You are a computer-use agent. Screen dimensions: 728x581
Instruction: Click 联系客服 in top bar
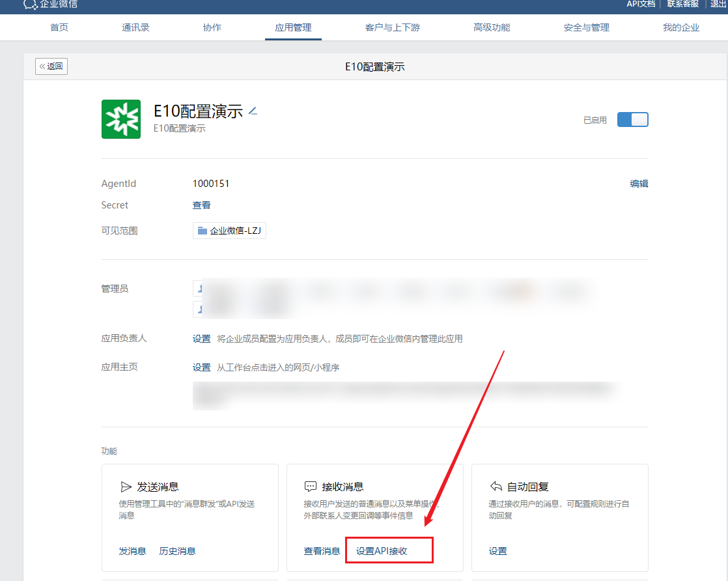tap(683, 4)
